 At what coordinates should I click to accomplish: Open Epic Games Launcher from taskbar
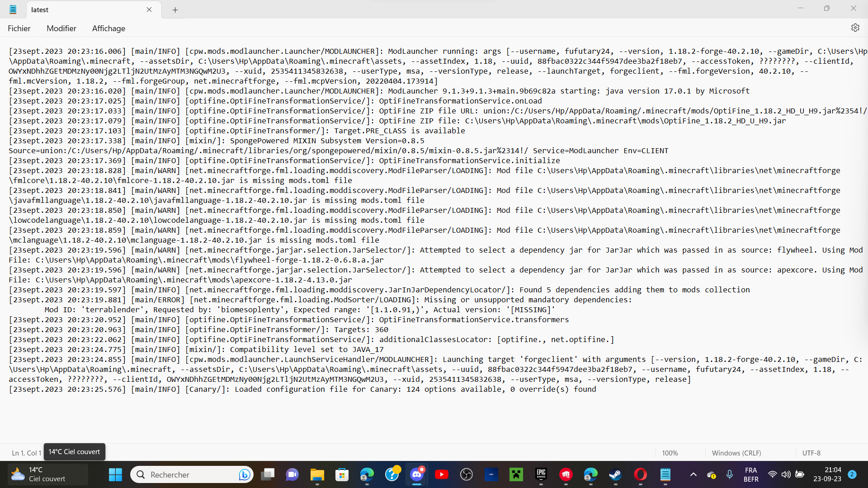(x=541, y=474)
